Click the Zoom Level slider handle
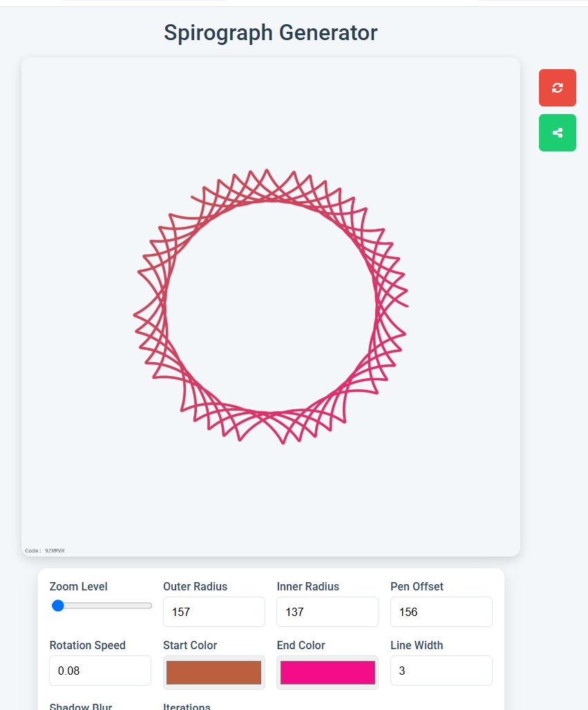The image size is (588, 710). [x=57, y=605]
